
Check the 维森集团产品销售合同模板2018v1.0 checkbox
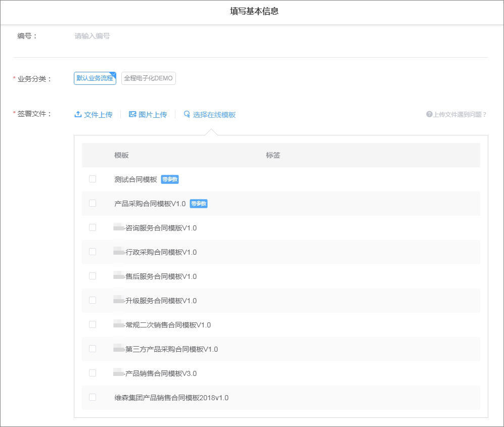93,397
